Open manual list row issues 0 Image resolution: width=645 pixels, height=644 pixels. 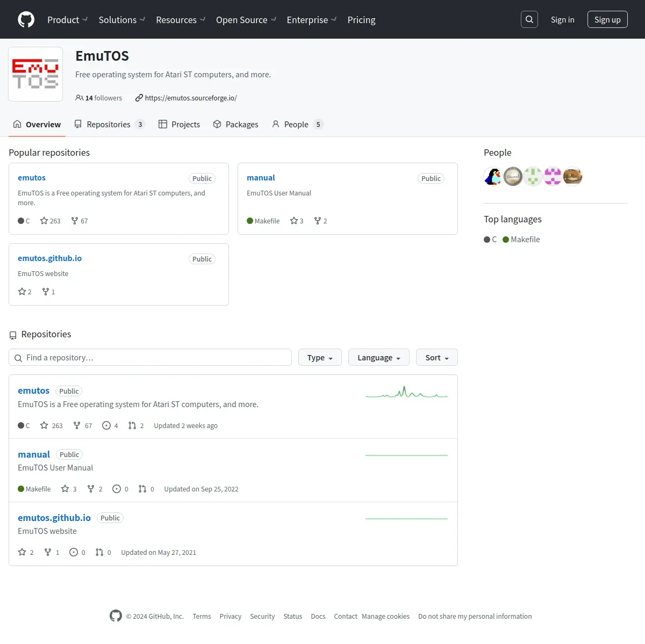(x=120, y=489)
